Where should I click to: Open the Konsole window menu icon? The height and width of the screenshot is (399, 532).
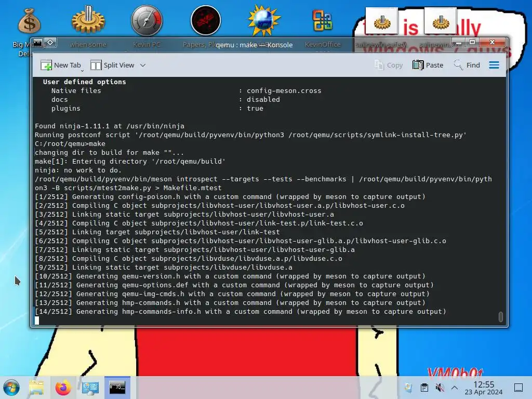tap(37, 43)
